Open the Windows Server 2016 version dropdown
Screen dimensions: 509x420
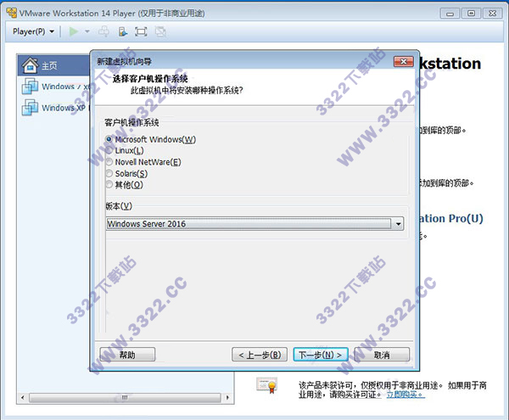[x=255, y=224]
